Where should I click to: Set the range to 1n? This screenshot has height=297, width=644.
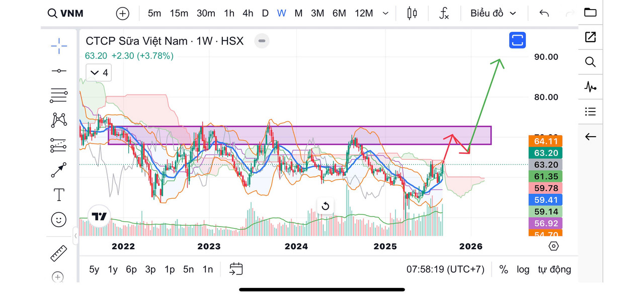click(x=208, y=269)
